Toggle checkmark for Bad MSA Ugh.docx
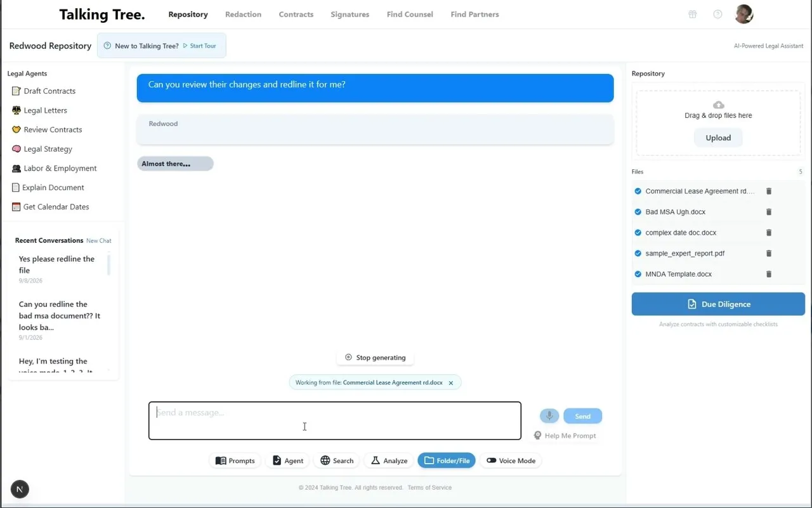 pos(638,212)
